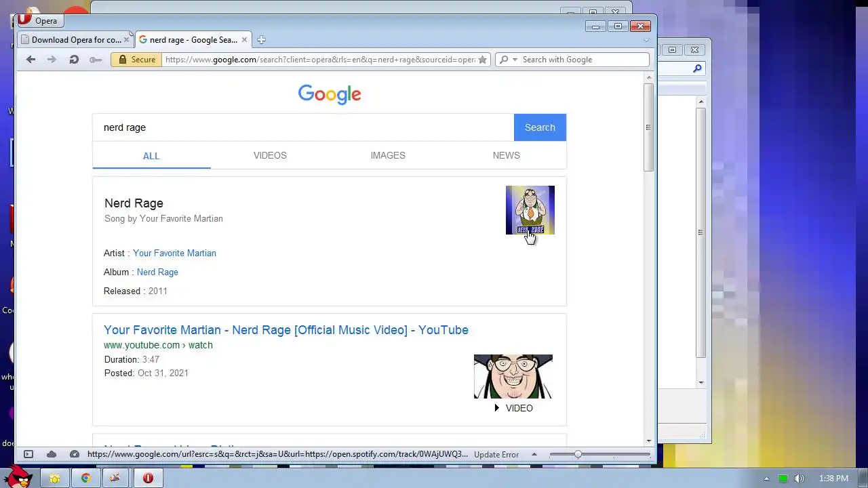Viewport: 868px width, 488px height.
Task: Click page scrollbar up arrow
Action: click(x=648, y=77)
